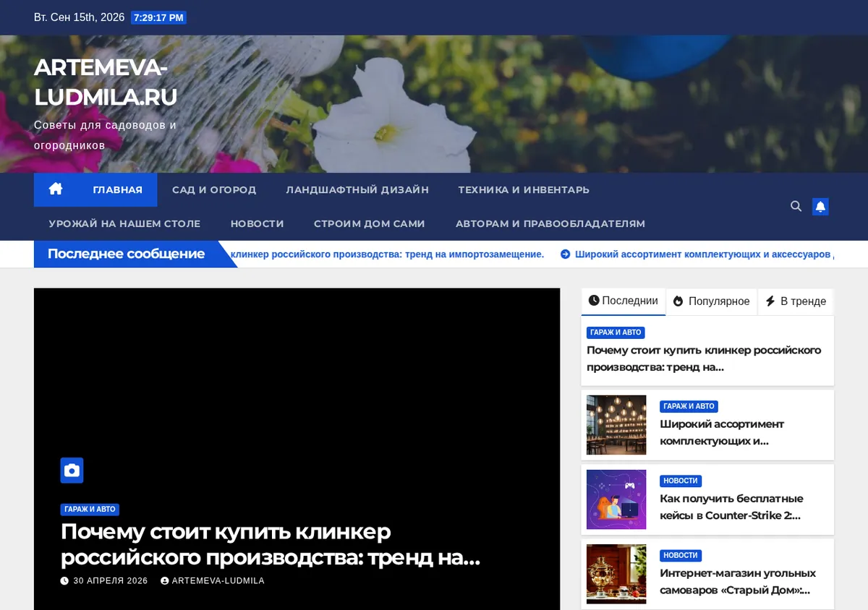This screenshot has width=868, height=610.
Task: Click the samovar article thumbnail
Action: (x=616, y=574)
